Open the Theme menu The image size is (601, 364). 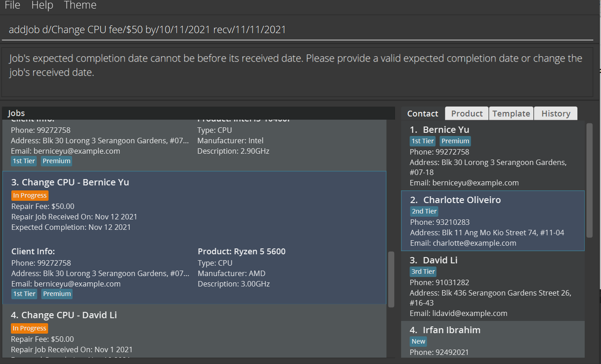coord(80,5)
